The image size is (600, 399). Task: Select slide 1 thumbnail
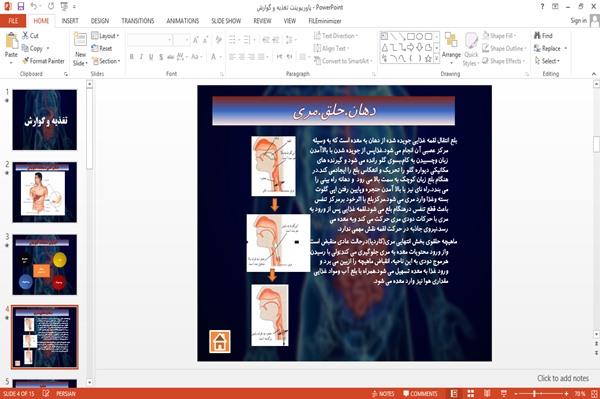click(44, 120)
